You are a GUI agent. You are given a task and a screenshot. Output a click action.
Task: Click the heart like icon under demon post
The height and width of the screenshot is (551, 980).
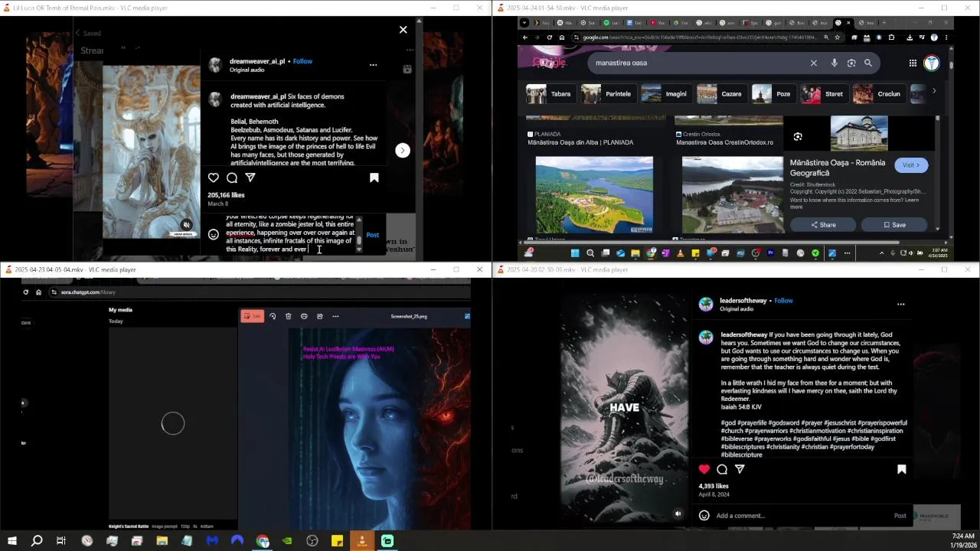[x=214, y=178]
